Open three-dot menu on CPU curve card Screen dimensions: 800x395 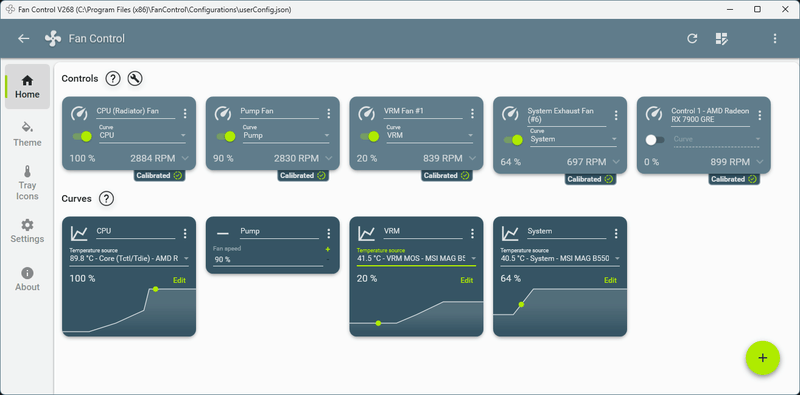(x=185, y=233)
